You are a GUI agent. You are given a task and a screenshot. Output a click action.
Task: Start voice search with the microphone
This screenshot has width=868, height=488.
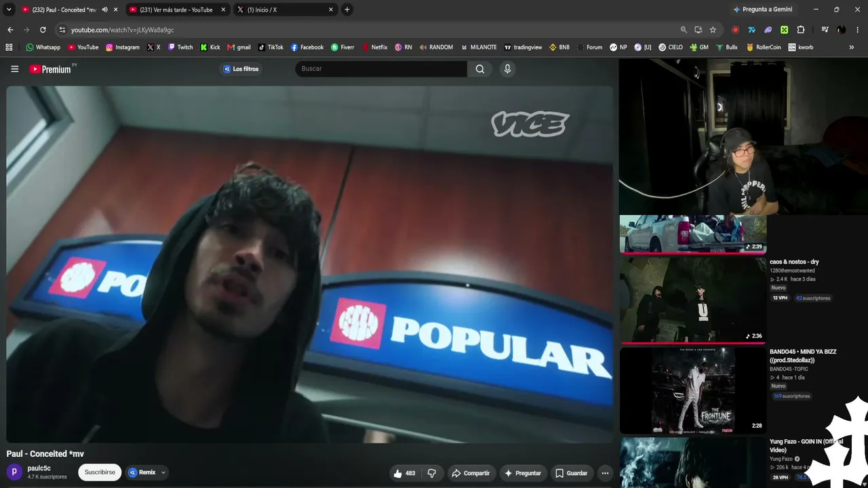pos(507,68)
